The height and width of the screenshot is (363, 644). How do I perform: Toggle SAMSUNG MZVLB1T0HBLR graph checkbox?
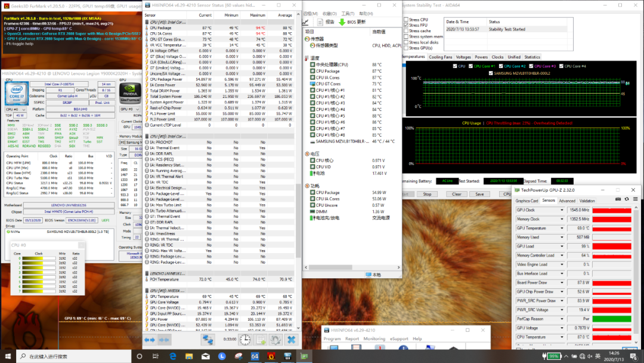click(x=491, y=73)
